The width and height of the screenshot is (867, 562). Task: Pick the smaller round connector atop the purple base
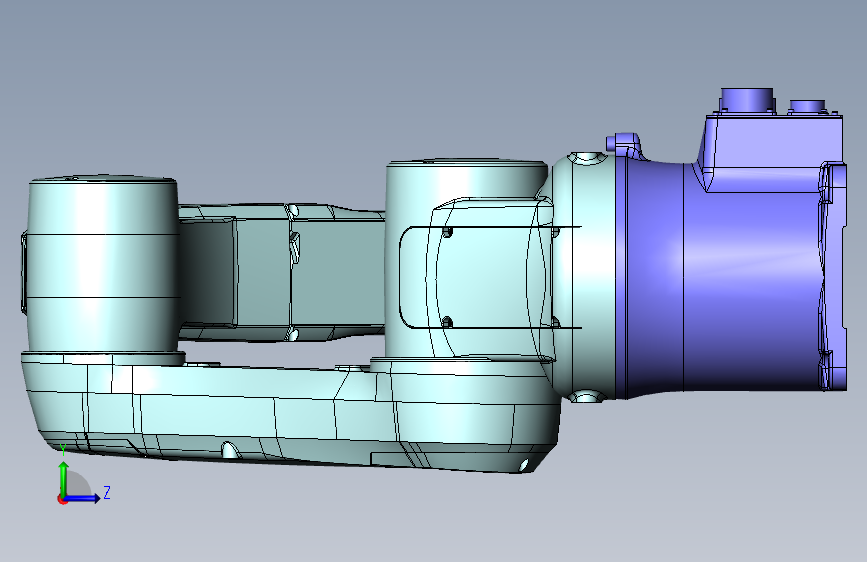(x=807, y=106)
